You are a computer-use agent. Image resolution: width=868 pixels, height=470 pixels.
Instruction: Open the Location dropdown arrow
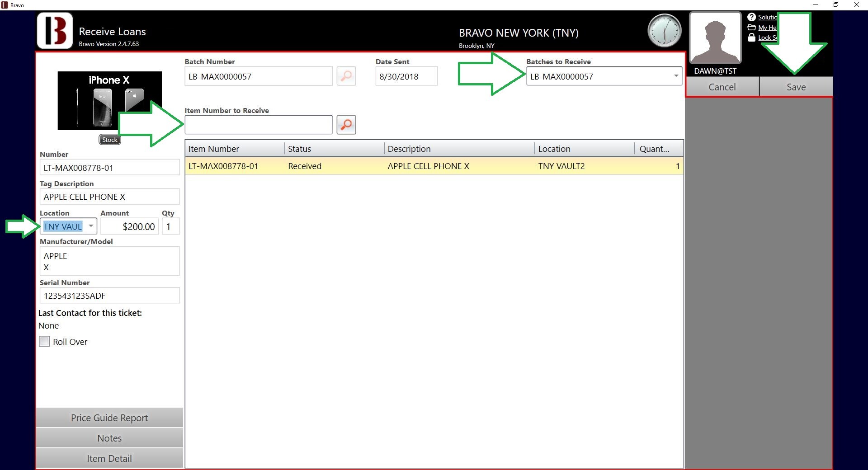tap(91, 226)
